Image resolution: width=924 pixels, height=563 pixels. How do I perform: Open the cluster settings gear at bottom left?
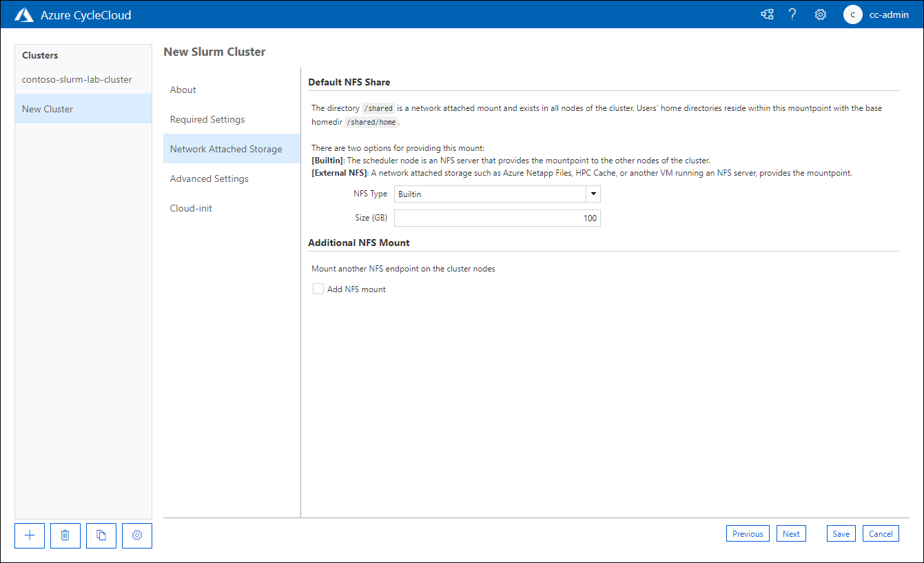coord(136,535)
